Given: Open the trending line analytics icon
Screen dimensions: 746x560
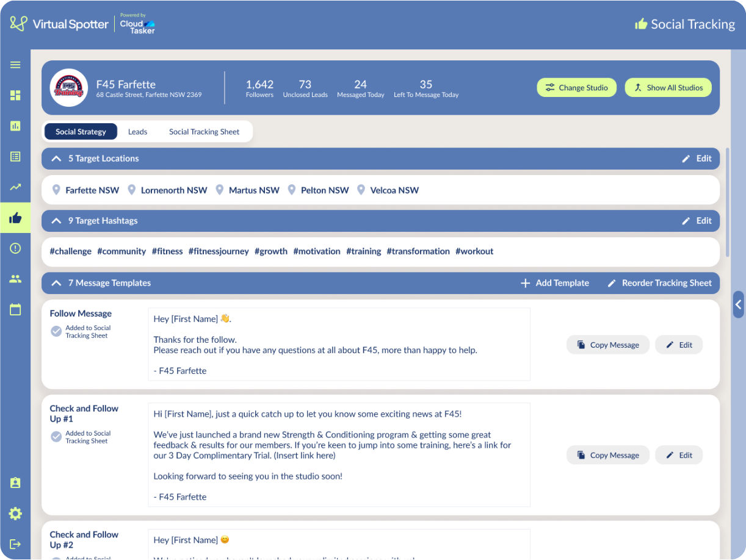Looking at the screenshot, I should 15,187.
